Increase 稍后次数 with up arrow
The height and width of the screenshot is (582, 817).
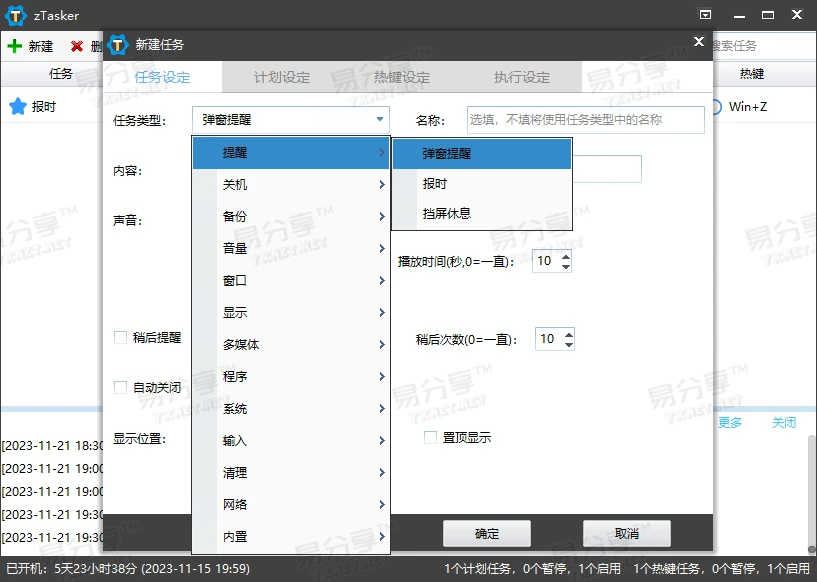568,333
